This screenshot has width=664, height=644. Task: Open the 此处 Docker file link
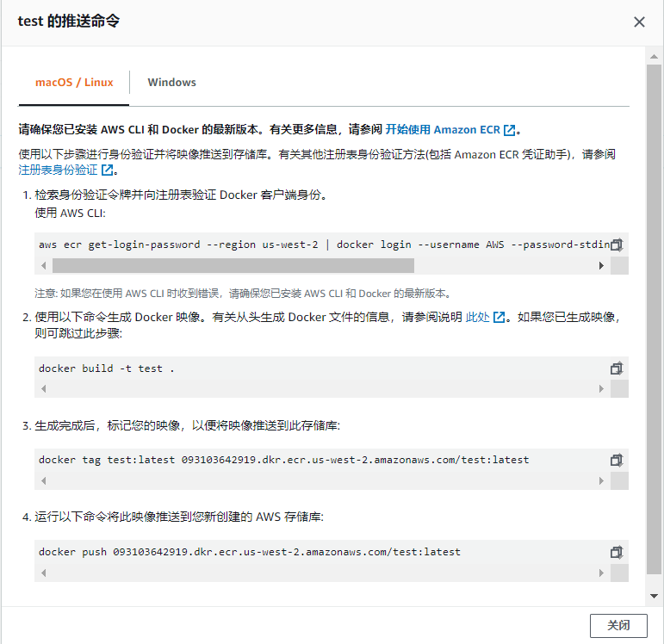pos(485,317)
